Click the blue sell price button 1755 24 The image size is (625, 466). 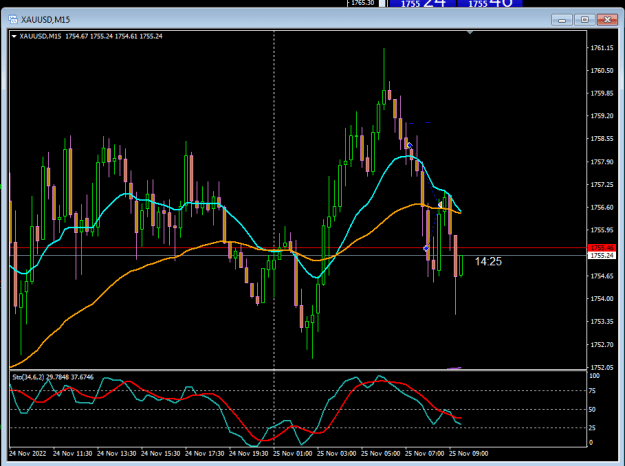click(423, 4)
